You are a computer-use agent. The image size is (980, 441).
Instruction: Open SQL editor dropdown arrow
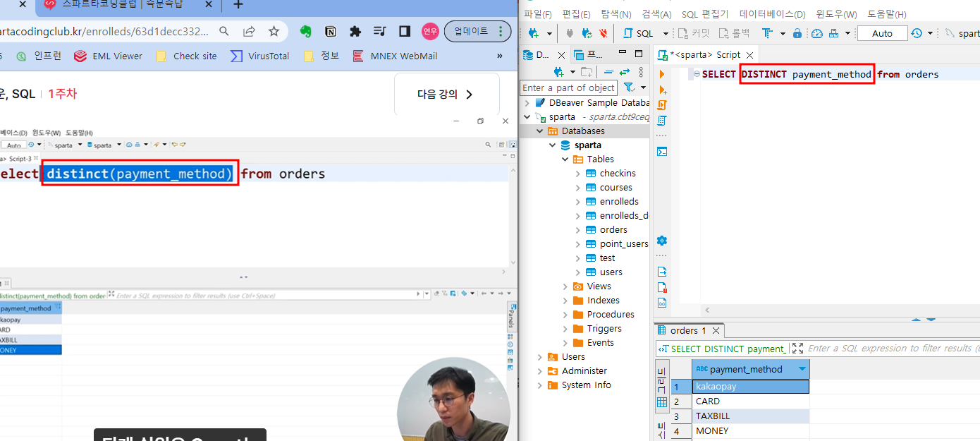click(666, 33)
